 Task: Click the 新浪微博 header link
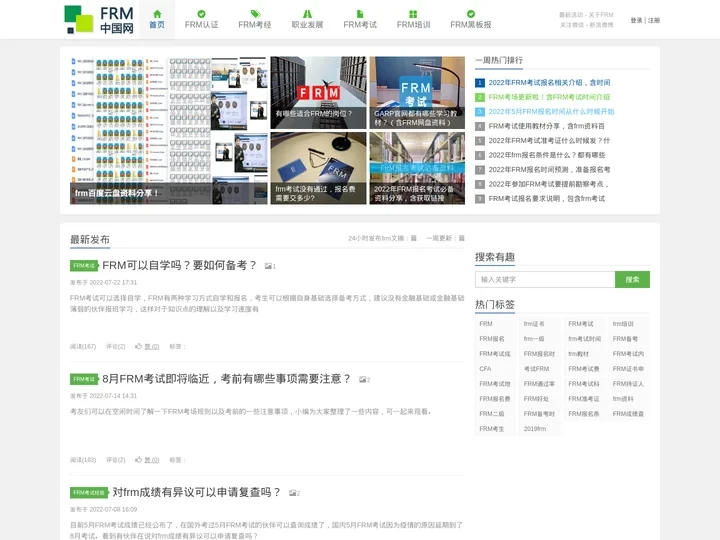(x=602, y=25)
